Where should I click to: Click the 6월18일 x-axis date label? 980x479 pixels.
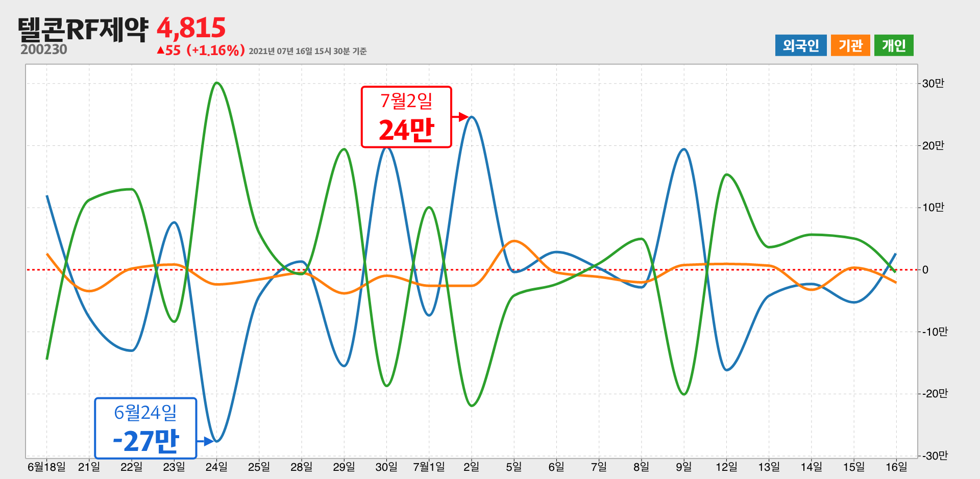46,467
